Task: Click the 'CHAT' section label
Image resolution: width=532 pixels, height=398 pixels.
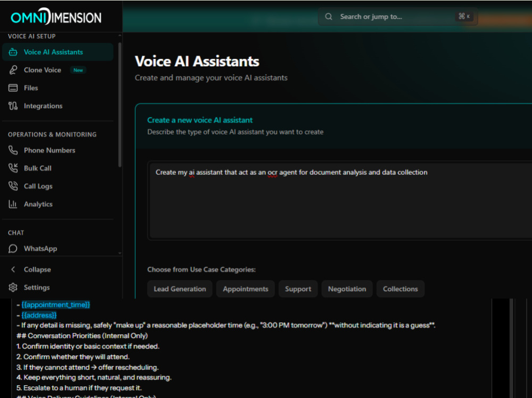Action: pos(16,233)
